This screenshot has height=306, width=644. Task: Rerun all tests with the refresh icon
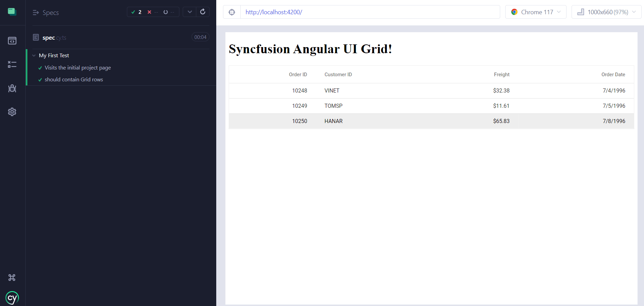(202, 12)
